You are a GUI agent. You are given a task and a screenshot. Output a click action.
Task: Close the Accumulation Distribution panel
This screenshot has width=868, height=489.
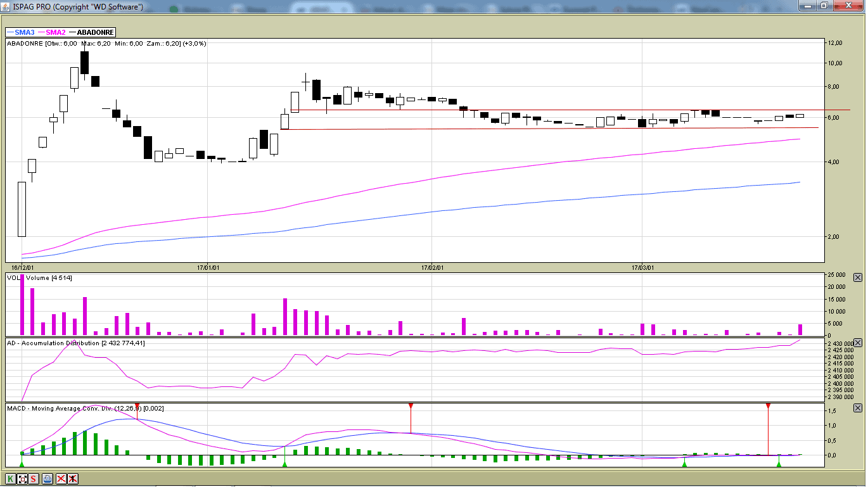click(858, 343)
